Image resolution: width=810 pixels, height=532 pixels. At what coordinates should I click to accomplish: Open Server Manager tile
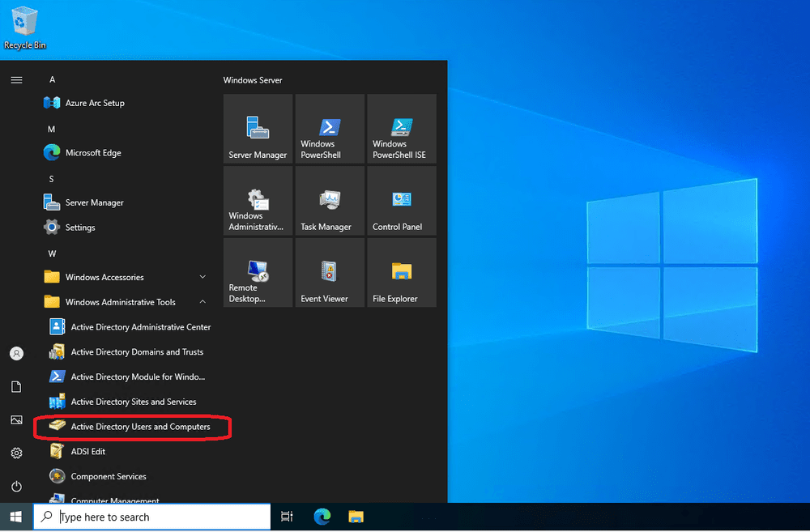pos(258,129)
